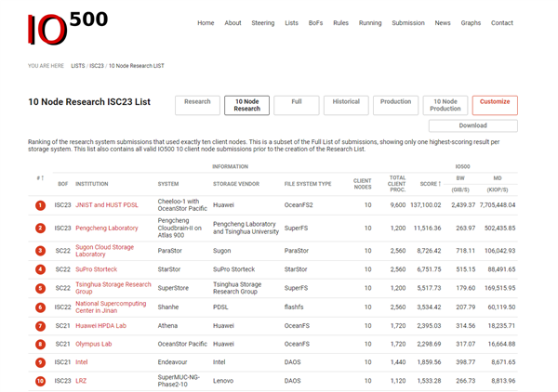Open the Submission menu item

407,23
